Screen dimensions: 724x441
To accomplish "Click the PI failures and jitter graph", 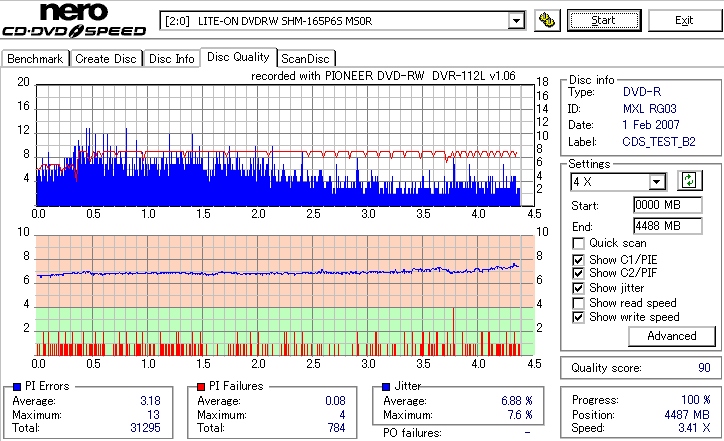I will 285,296.
